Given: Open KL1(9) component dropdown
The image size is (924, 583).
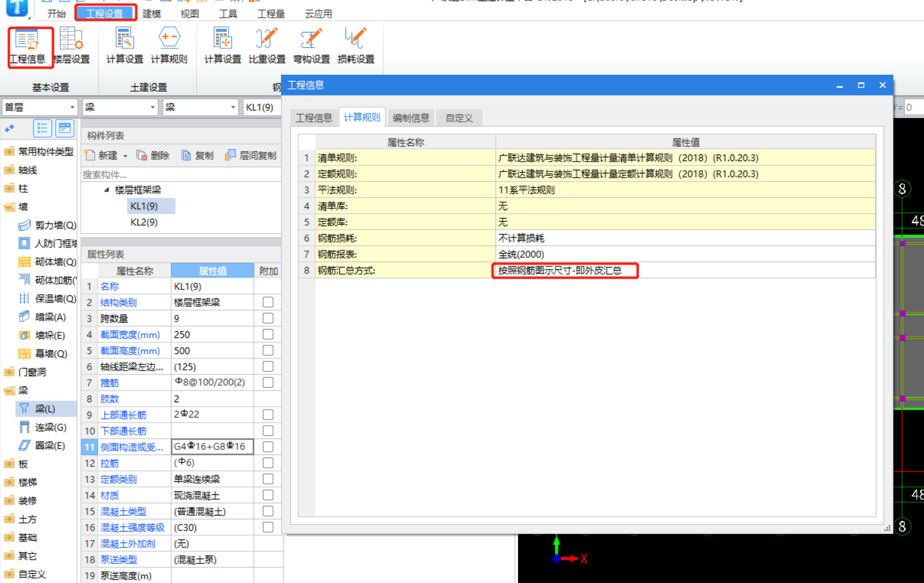Looking at the screenshot, I should click(x=262, y=107).
